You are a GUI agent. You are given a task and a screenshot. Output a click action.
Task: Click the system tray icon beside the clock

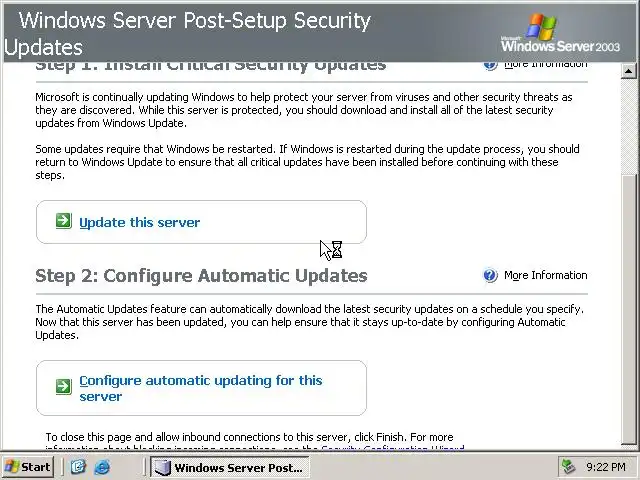569,467
